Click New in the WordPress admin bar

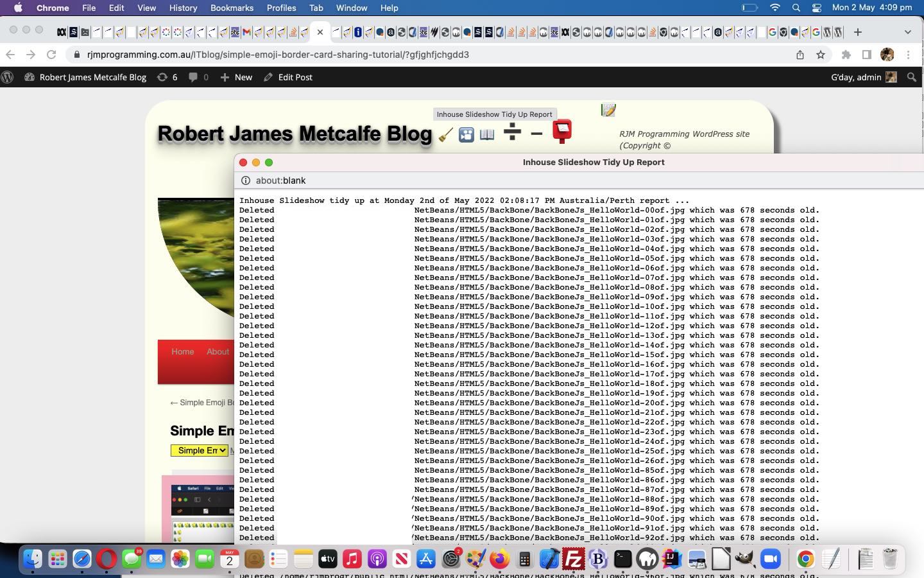[236, 77]
